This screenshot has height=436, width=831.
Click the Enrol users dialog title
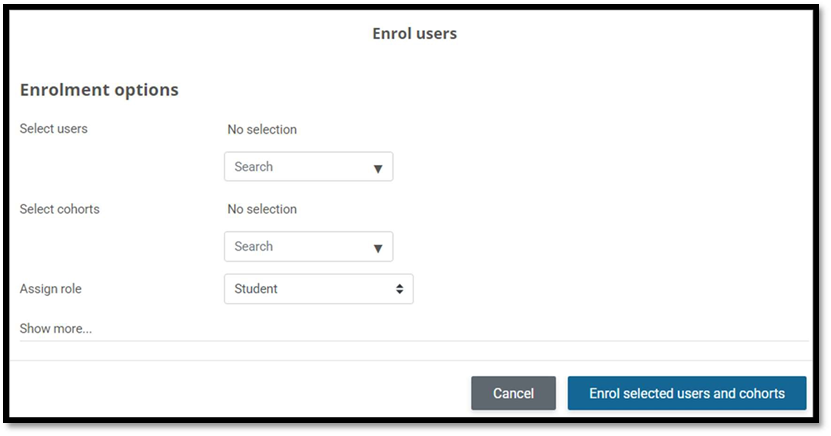point(414,34)
